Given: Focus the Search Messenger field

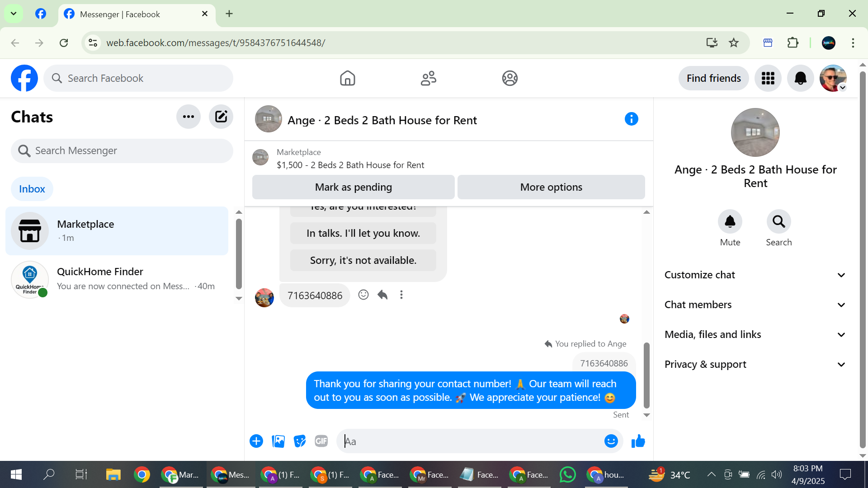Looking at the screenshot, I should pos(122,150).
